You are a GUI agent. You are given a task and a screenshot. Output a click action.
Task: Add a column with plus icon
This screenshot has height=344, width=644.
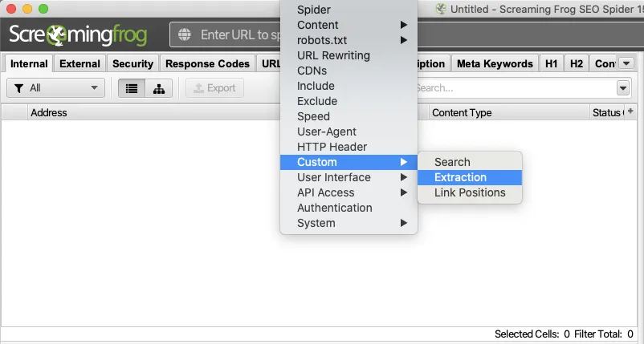(630, 111)
